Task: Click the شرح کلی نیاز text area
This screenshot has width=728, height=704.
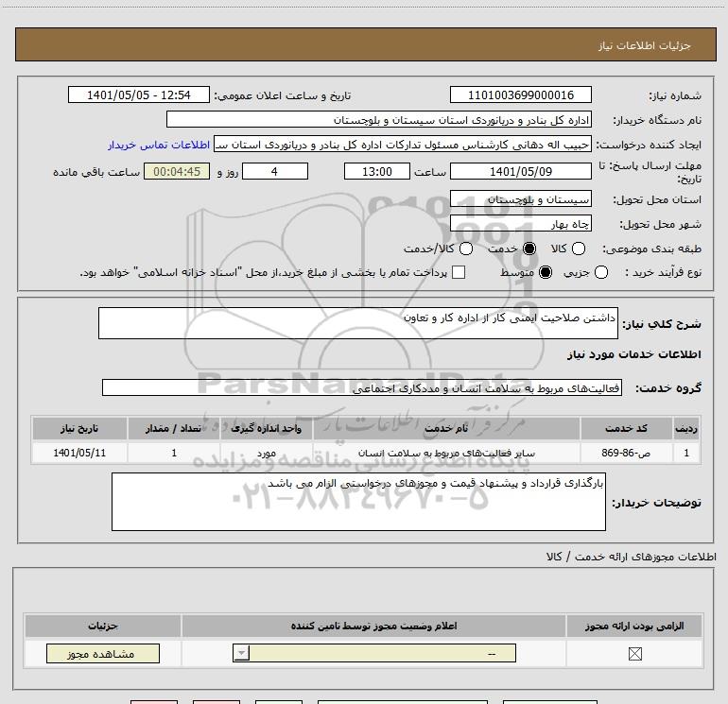Action: coord(358,323)
